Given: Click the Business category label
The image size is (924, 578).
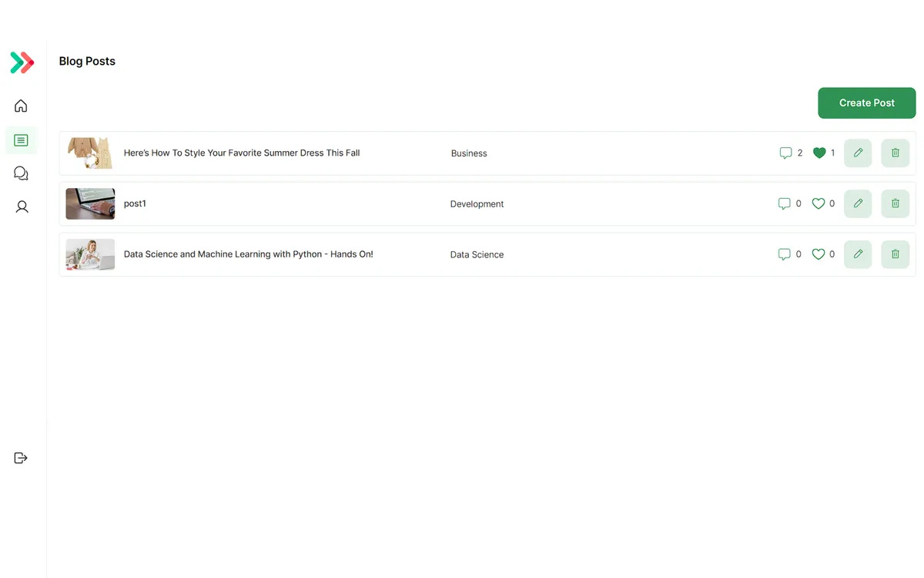Looking at the screenshot, I should [x=469, y=153].
